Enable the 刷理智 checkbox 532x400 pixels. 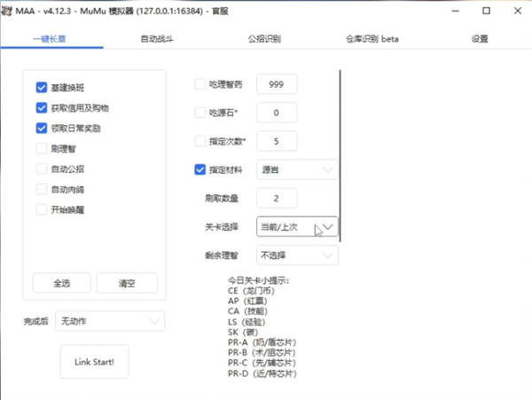tap(42, 149)
